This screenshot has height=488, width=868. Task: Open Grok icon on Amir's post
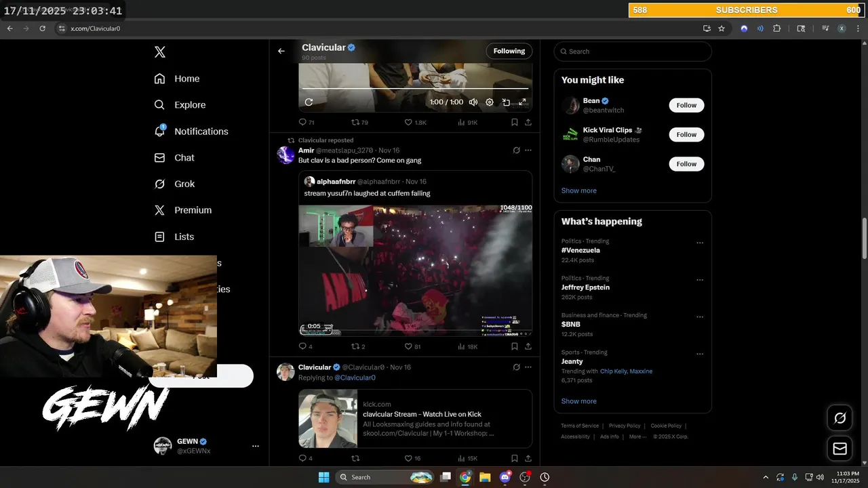[516, 150]
